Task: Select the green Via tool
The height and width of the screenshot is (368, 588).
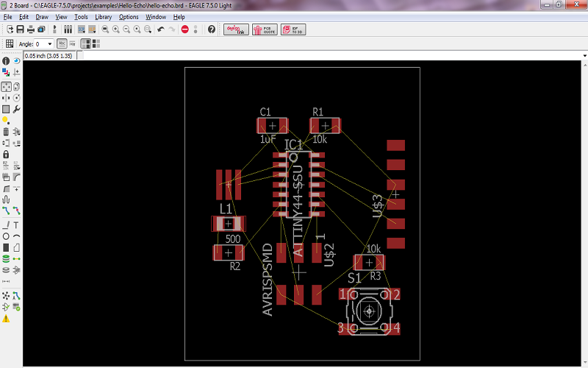Action: 6,259
